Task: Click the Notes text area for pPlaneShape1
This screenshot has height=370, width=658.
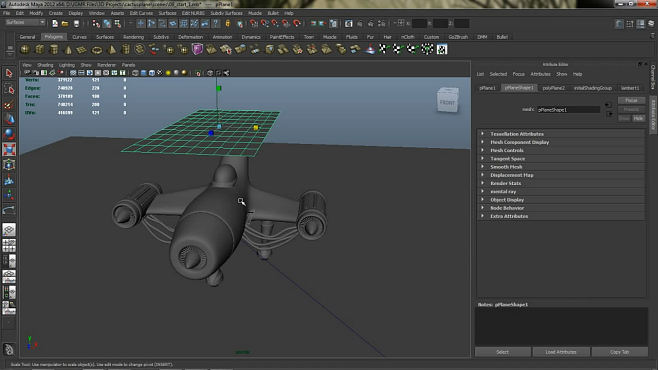Action: point(561,327)
